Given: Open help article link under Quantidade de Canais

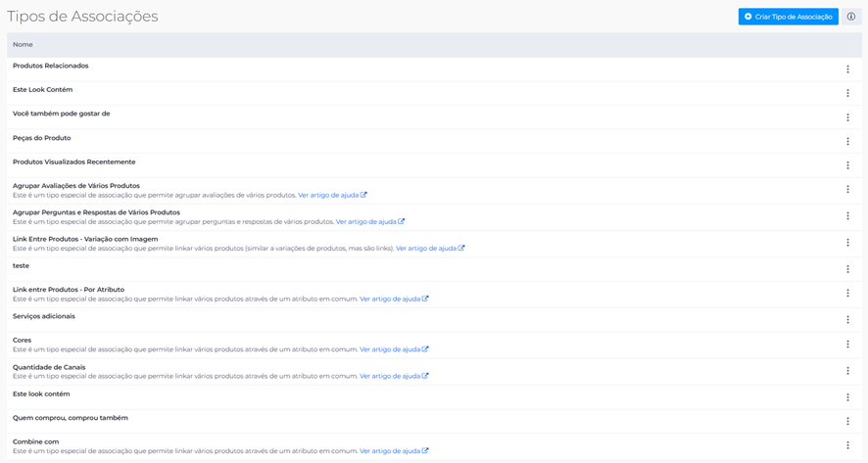Looking at the screenshot, I should [394, 376].
